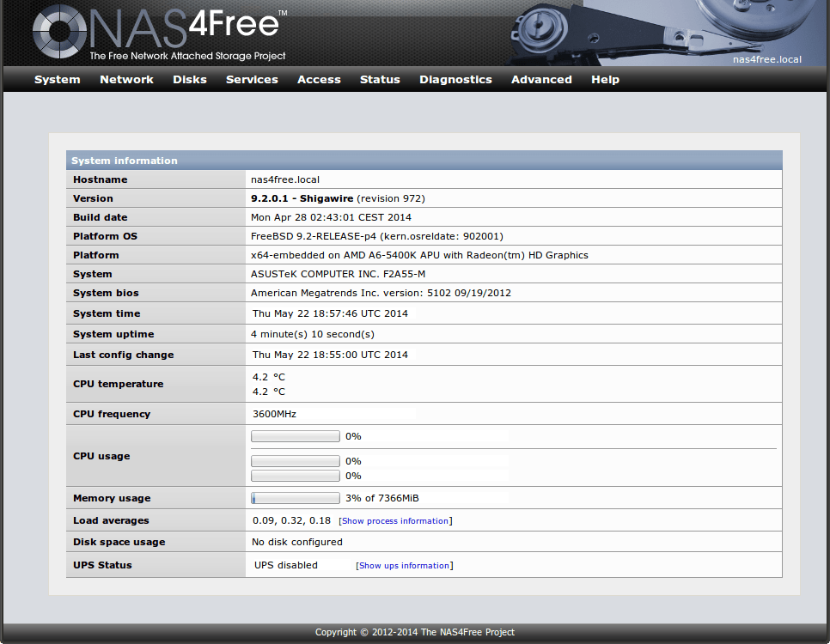The image size is (830, 644).
Task: Open the Disks menu
Action: [189, 79]
